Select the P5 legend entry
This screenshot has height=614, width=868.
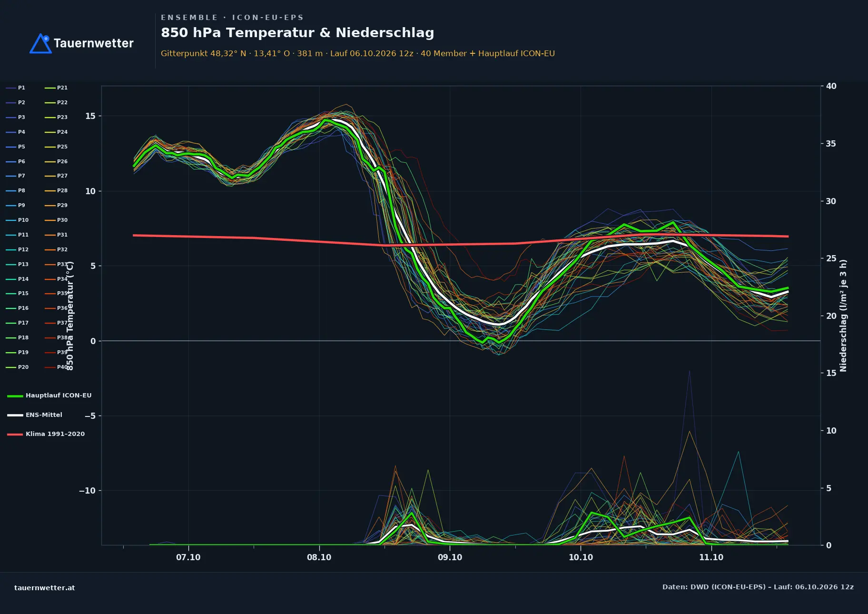(16, 147)
